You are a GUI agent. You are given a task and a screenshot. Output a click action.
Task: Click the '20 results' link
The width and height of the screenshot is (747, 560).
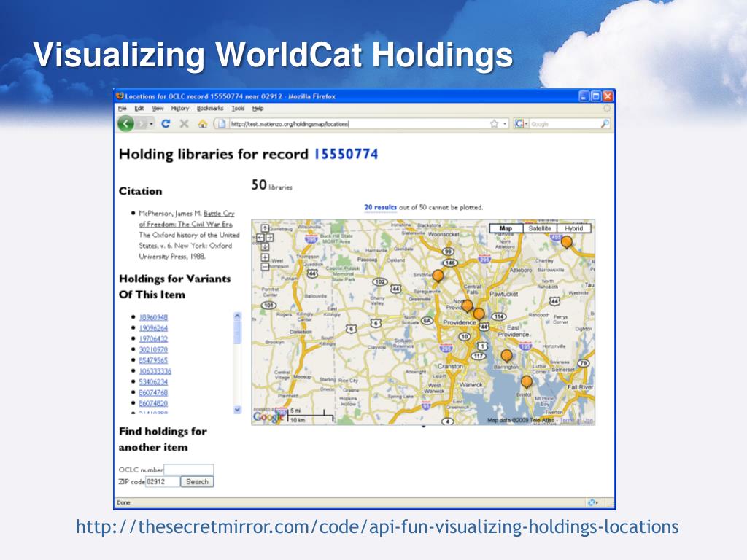tap(380, 207)
